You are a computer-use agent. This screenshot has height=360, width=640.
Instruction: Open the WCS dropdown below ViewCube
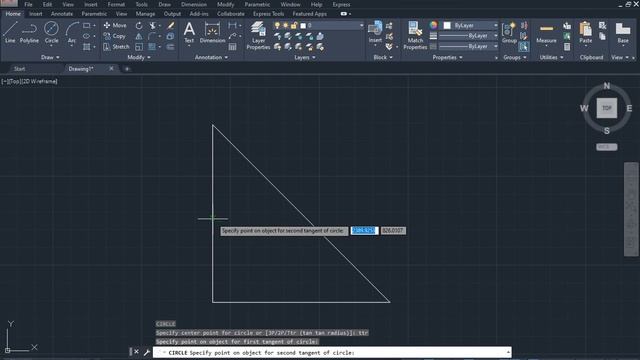pyautogui.click(x=607, y=147)
